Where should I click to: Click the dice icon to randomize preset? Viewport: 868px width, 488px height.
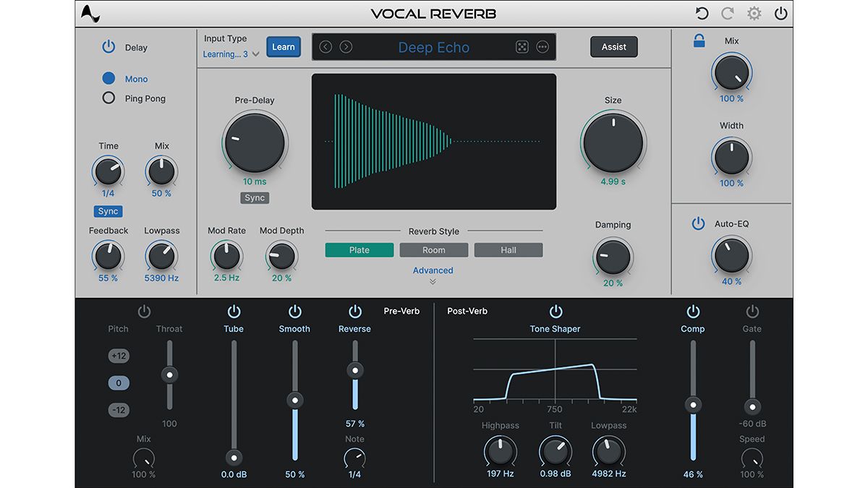pos(522,46)
